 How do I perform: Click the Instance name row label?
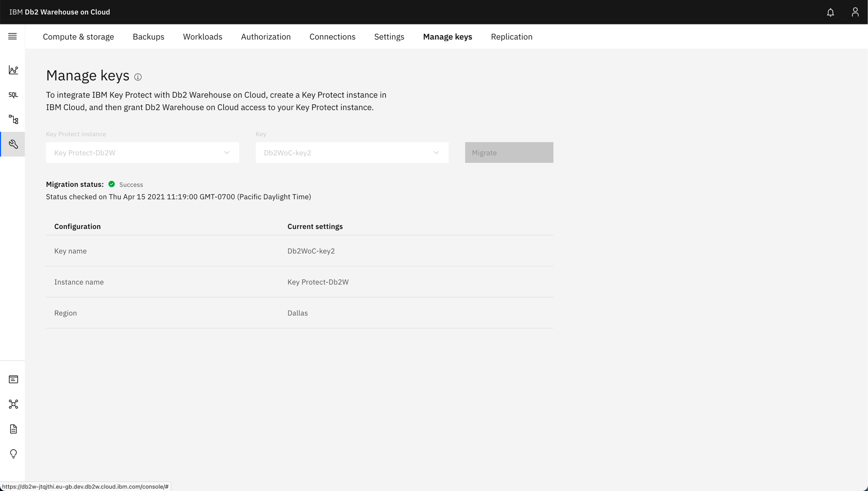click(79, 282)
